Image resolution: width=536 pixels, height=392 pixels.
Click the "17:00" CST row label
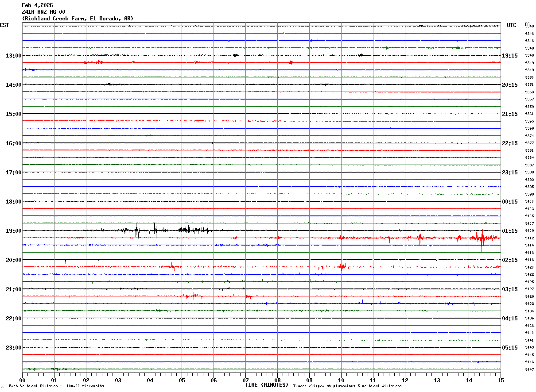[x=14, y=173]
